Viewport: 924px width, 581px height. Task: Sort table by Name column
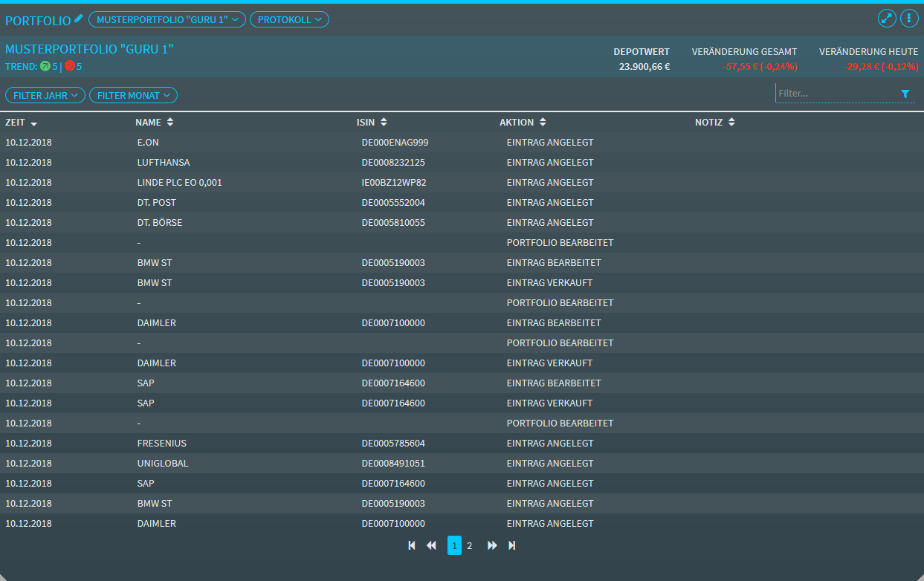coord(154,122)
